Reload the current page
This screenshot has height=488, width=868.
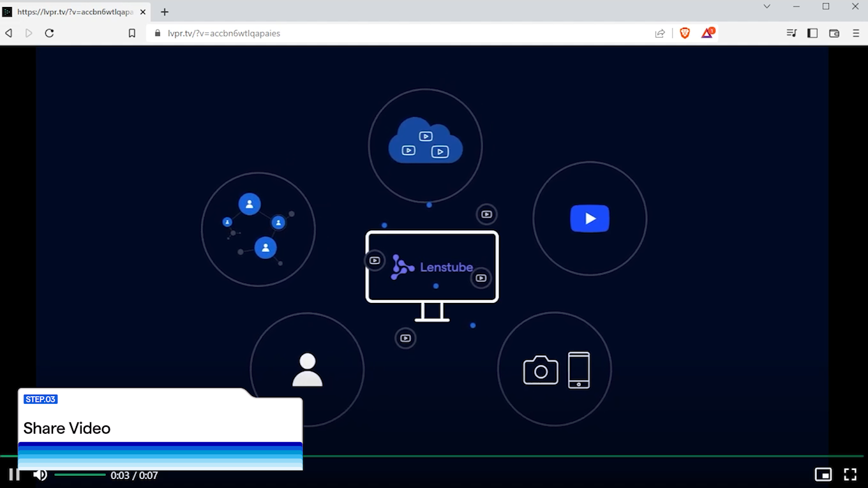coord(49,33)
